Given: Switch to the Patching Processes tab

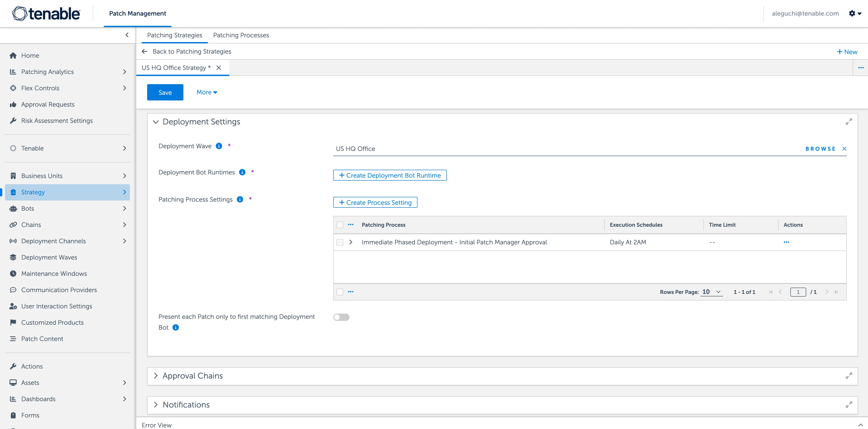Looking at the screenshot, I should pyautogui.click(x=241, y=35).
